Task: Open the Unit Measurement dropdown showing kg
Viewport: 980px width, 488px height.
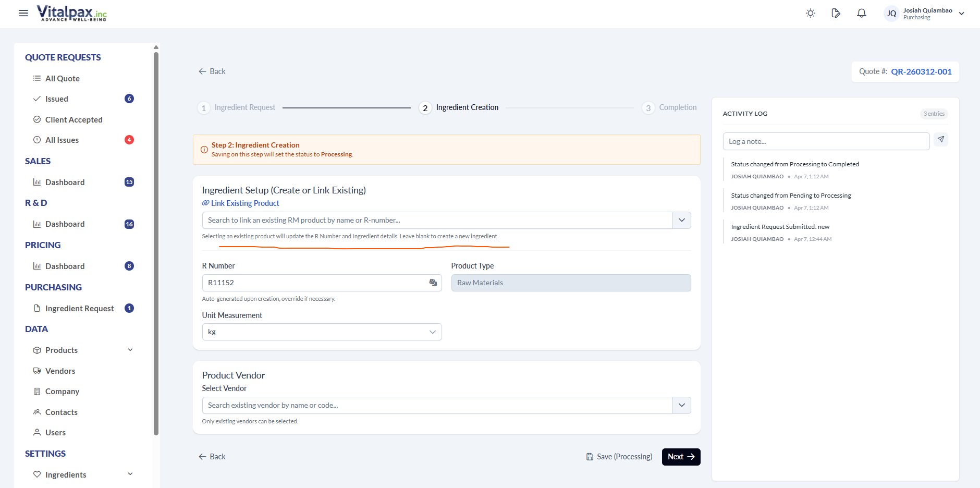Action: [321, 332]
